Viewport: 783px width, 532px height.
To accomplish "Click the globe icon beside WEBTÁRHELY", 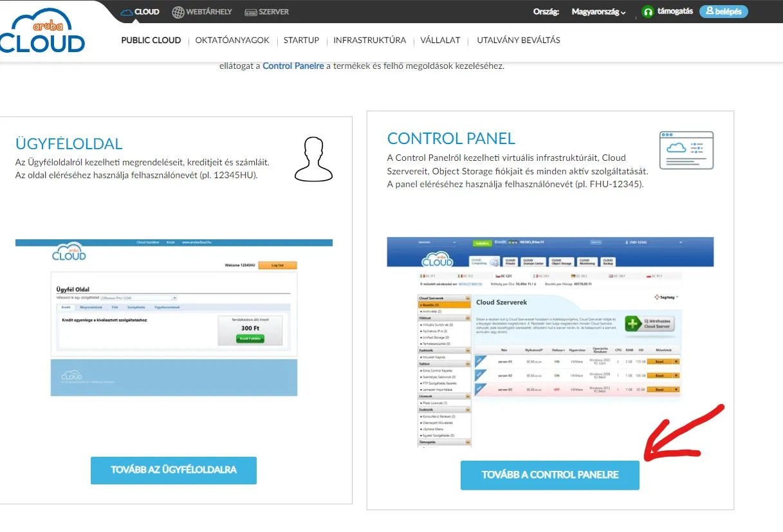I will coord(178,12).
